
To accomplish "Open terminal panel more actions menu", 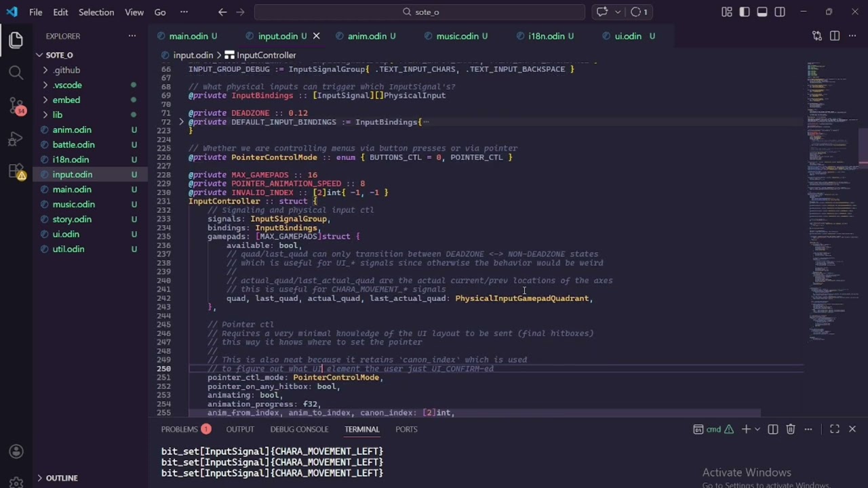I will click(x=808, y=429).
